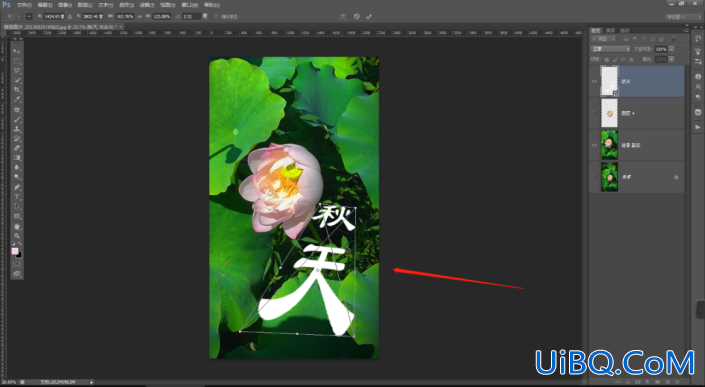Image resolution: width=705 pixels, height=387 pixels.
Task: Swap foreground and background colors
Action: pyautogui.click(x=20, y=244)
